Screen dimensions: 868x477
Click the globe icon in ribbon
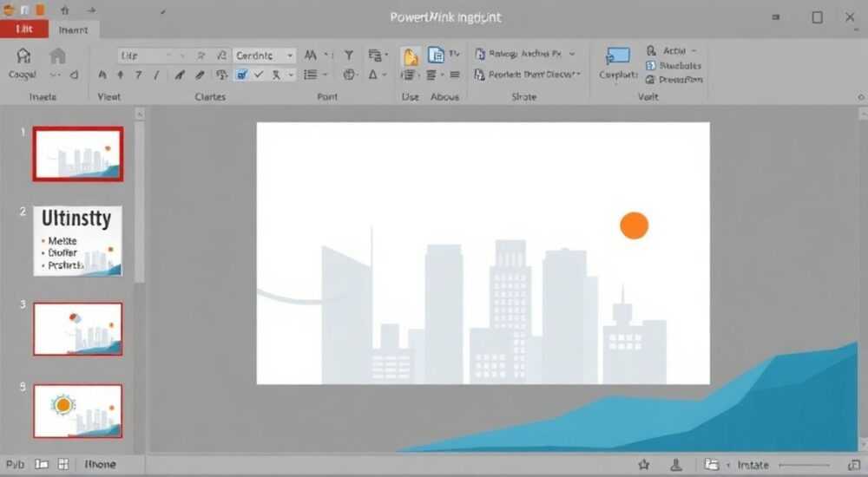click(x=349, y=75)
